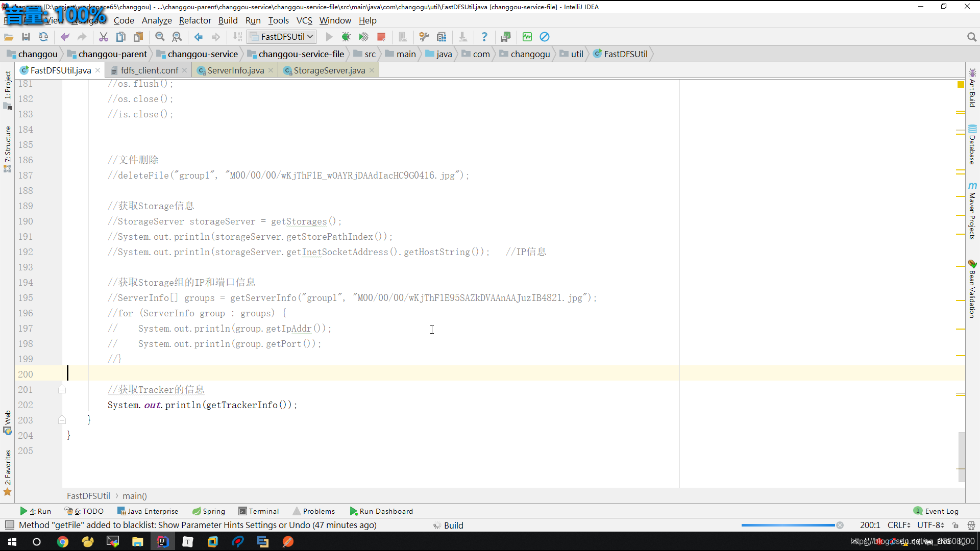
Task: Open Chrome from the Windows taskbar
Action: coord(62,542)
